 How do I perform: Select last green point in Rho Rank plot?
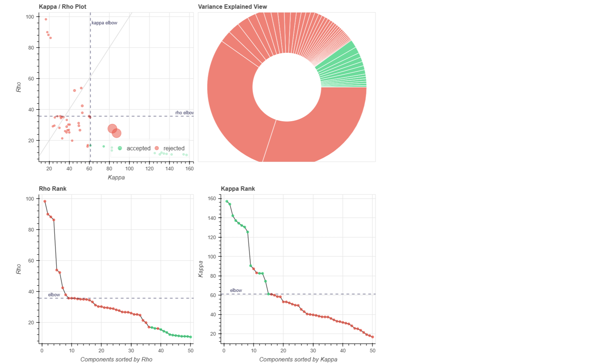tap(191, 337)
